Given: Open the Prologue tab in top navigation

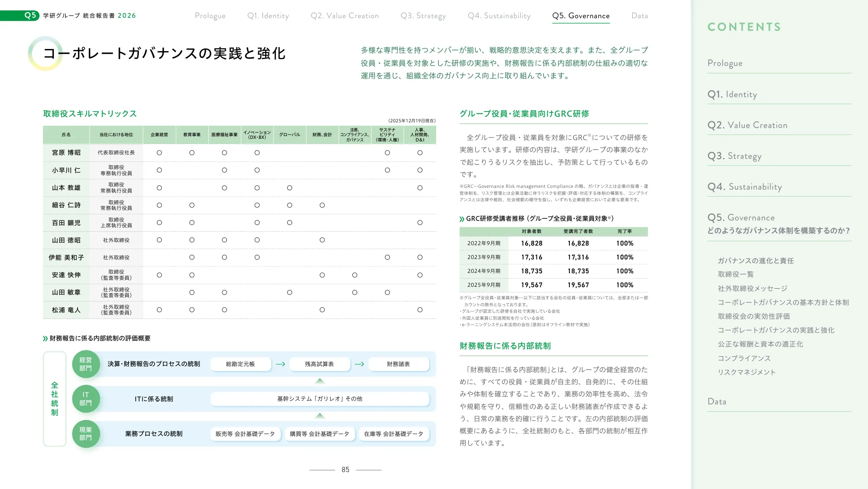Looking at the screenshot, I should point(210,16).
